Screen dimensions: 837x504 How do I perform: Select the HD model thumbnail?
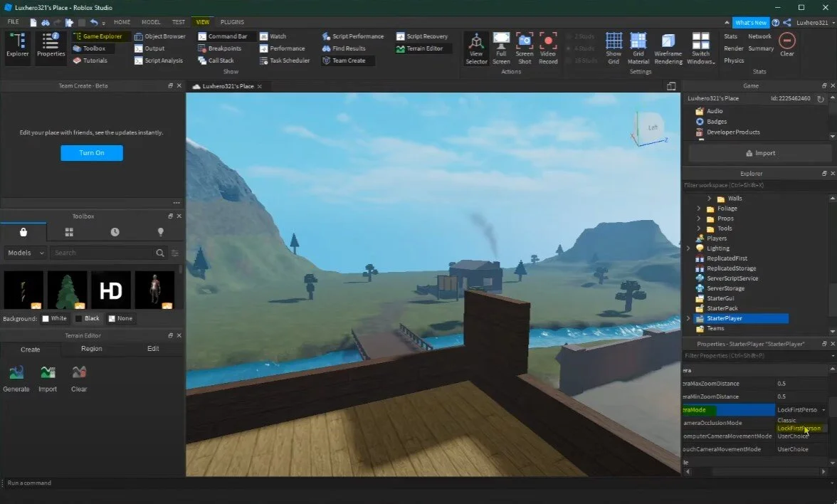(110, 290)
